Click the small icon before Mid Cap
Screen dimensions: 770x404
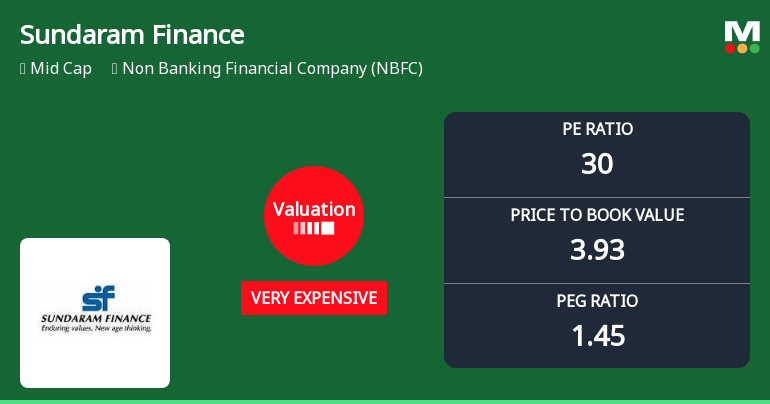coord(23,69)
